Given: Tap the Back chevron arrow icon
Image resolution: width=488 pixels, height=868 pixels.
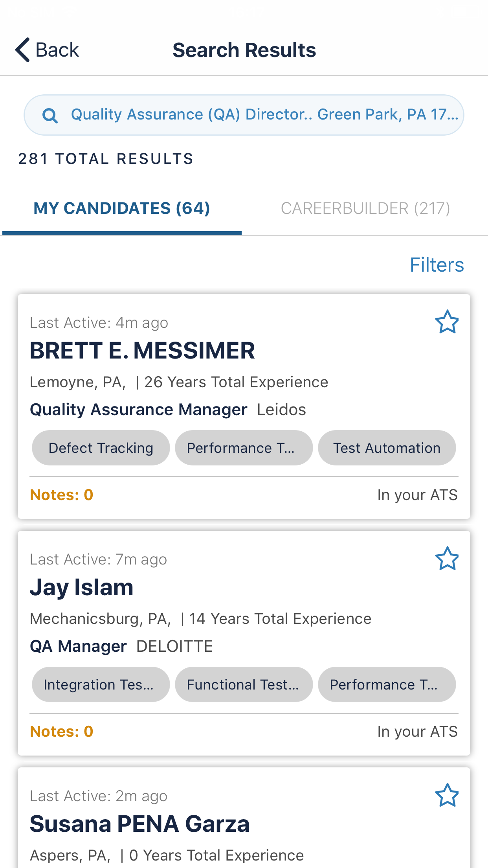Looking at the screenshot, I should pyautogui.click(x=23, y=50).
